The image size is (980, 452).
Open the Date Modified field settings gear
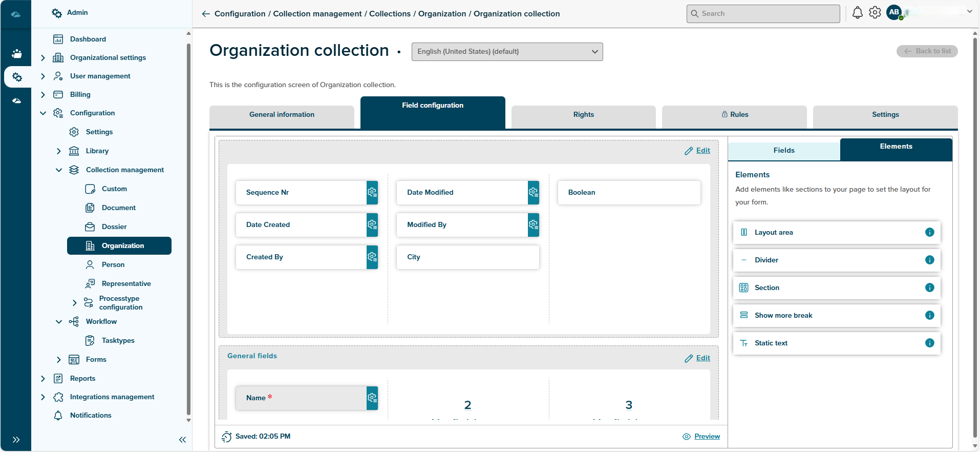534,193
